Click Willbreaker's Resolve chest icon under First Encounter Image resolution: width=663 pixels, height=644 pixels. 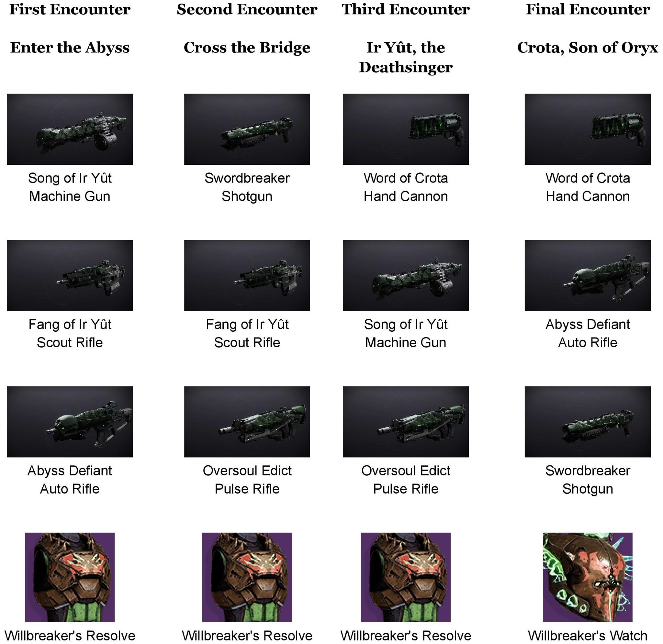pyautogui.click(x=70, y=577)
